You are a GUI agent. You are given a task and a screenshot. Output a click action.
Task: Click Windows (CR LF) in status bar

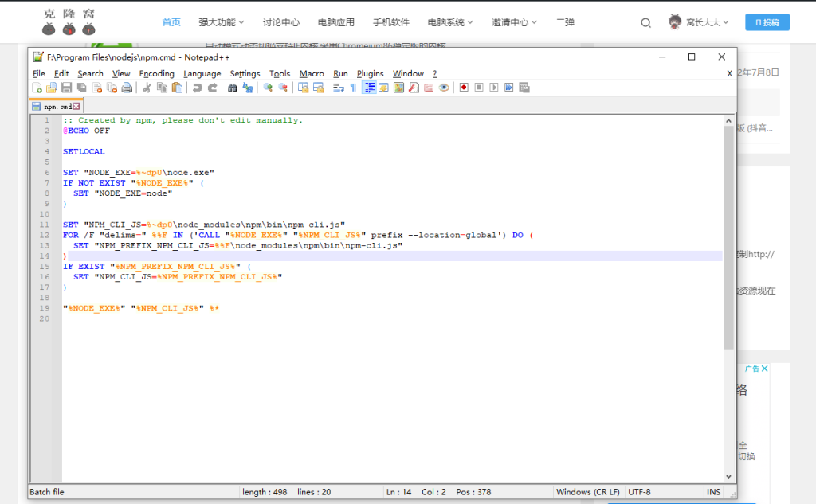587,492
